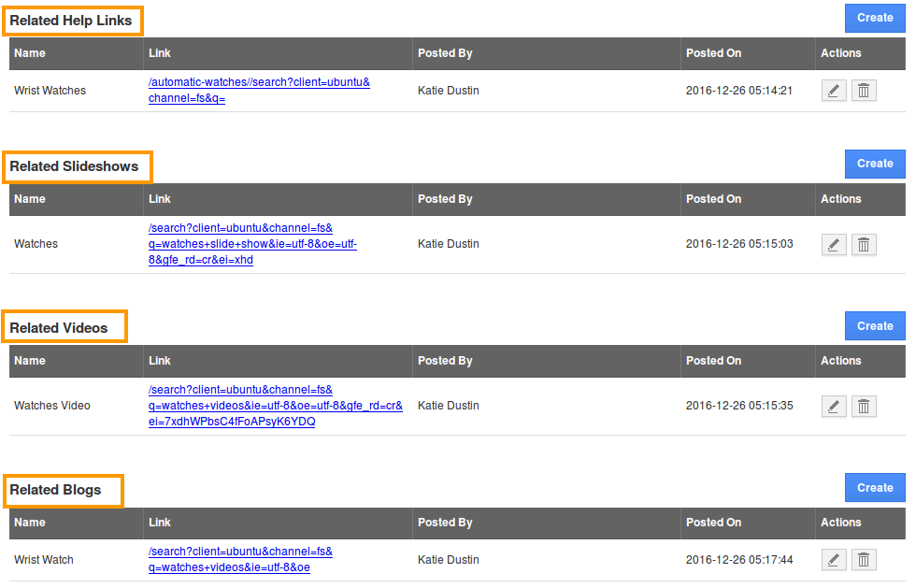Delete the Watches Video entry

coord(864,406)
